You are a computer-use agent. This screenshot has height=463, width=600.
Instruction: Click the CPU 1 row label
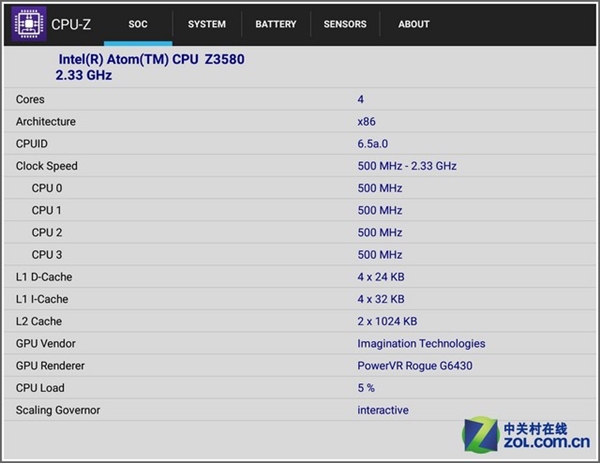pos(46,210)
